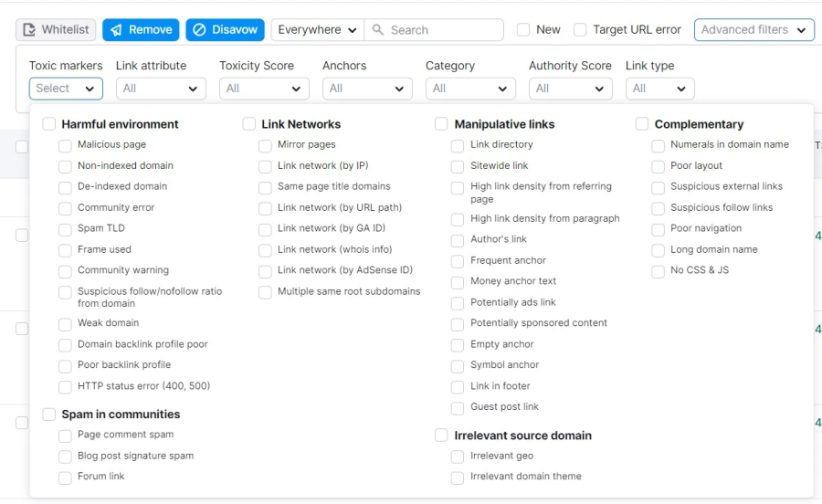Check the Link Networks group checkbox
Viewport: 822px width, 504px height.
pos(249,124)
